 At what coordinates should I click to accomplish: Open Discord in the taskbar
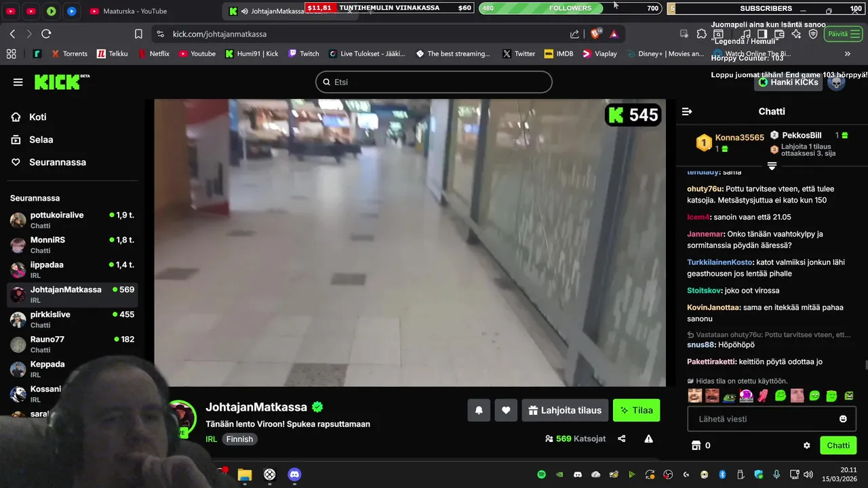pyautogui.click(x=294, y=474)
